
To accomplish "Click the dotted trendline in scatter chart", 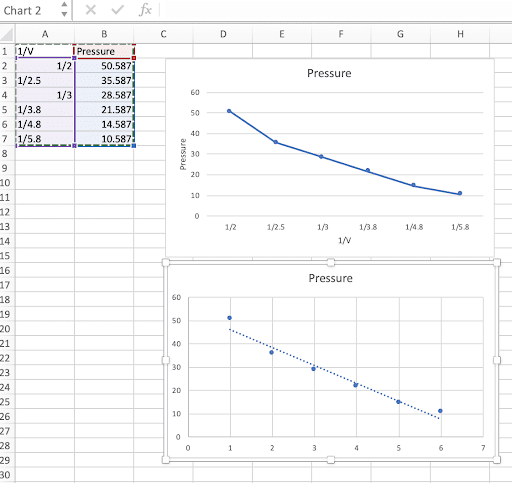I will coord(334,374).
